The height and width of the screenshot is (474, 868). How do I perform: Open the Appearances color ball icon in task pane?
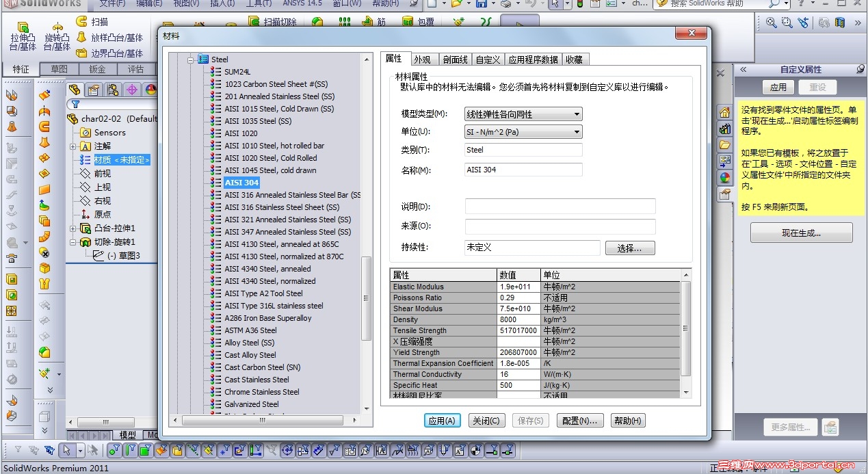point(724,178)
